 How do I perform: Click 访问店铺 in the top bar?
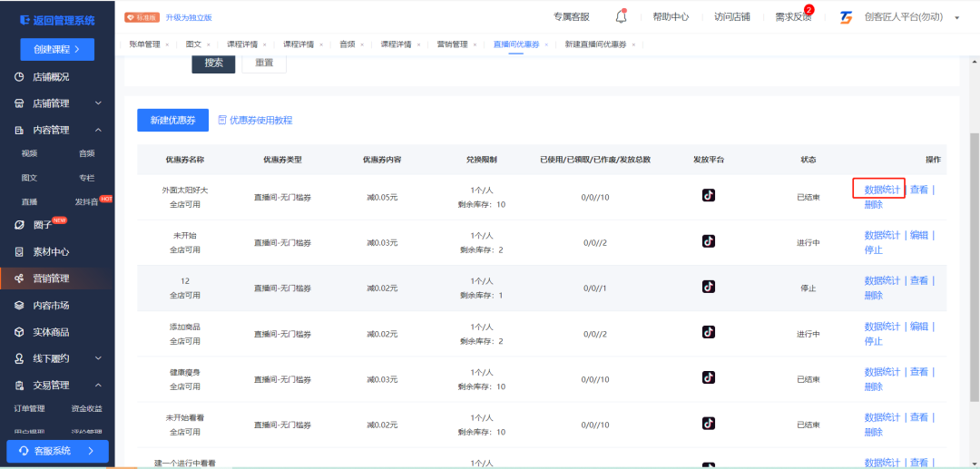732,17
